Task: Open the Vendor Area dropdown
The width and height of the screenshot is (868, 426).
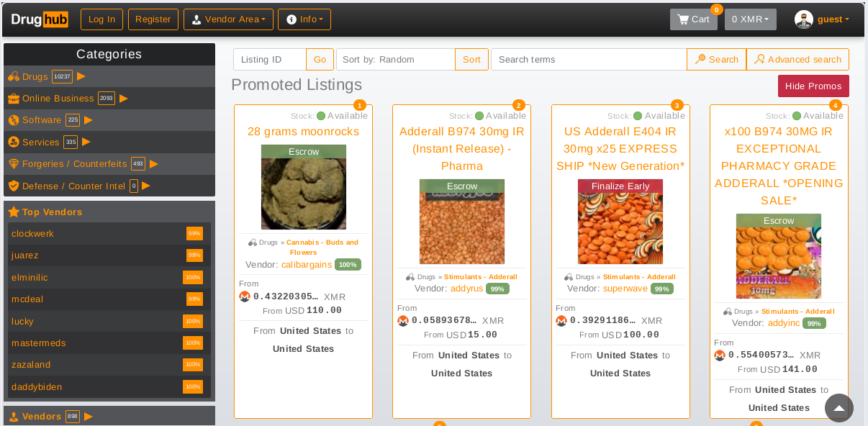Action: tap(228, 19)
